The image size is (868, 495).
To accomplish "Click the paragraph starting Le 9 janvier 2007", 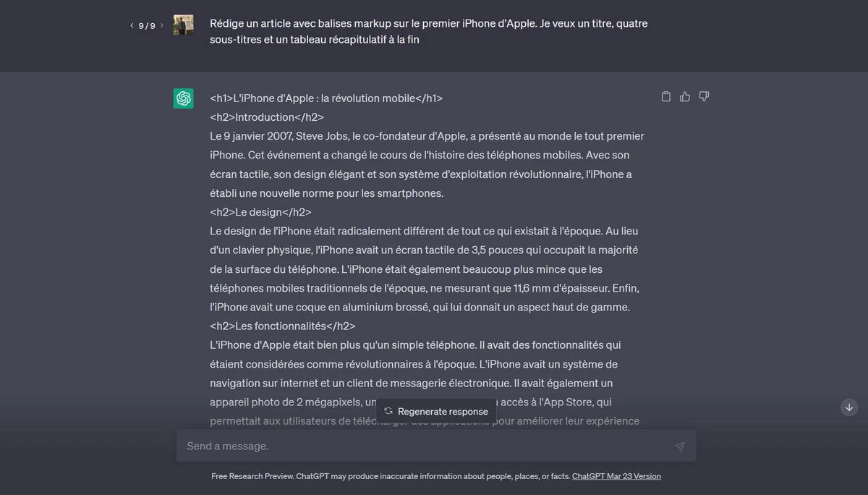I will coord(427,164).
